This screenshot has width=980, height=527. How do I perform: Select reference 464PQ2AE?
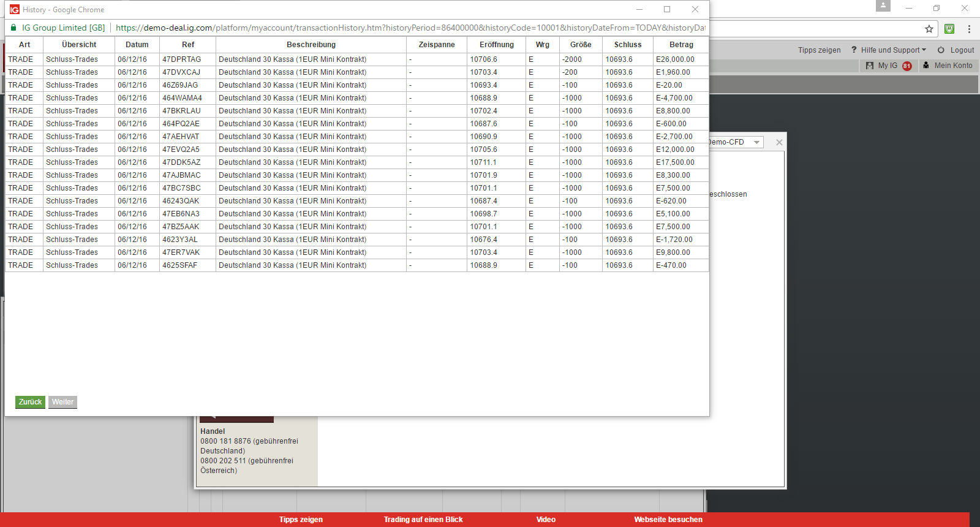pyautogui.click(x=181, y=124)
